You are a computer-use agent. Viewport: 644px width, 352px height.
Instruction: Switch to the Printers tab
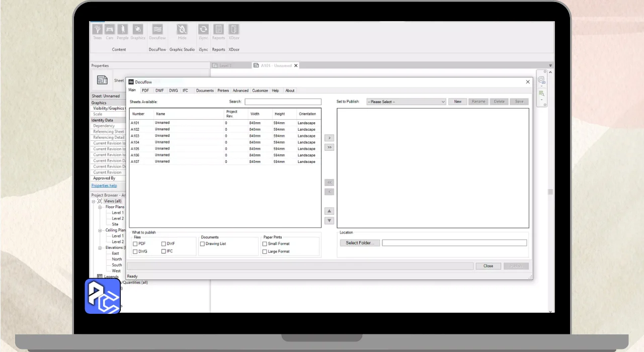pos(223,91)
